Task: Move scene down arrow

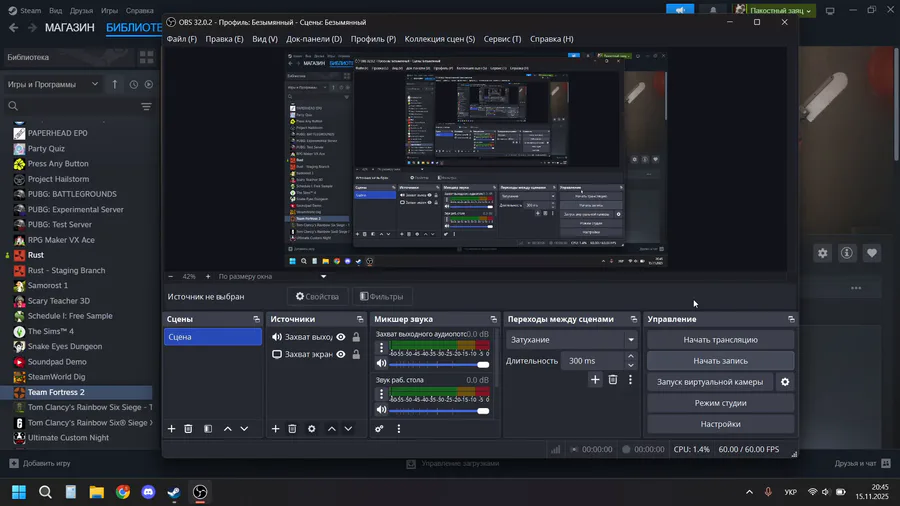Action: (x=244, y=429)
